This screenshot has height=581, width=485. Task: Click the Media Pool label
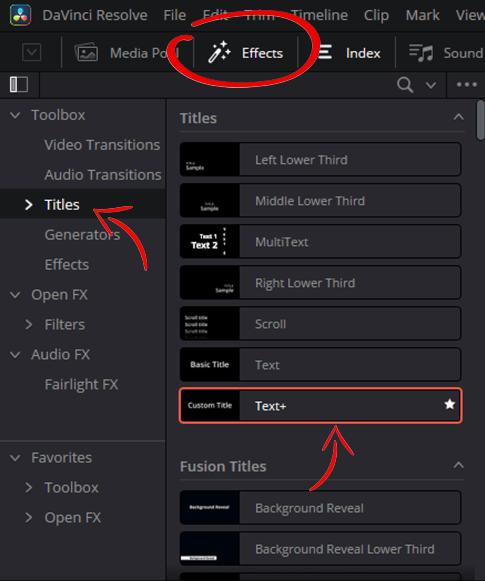coord(144,53)
